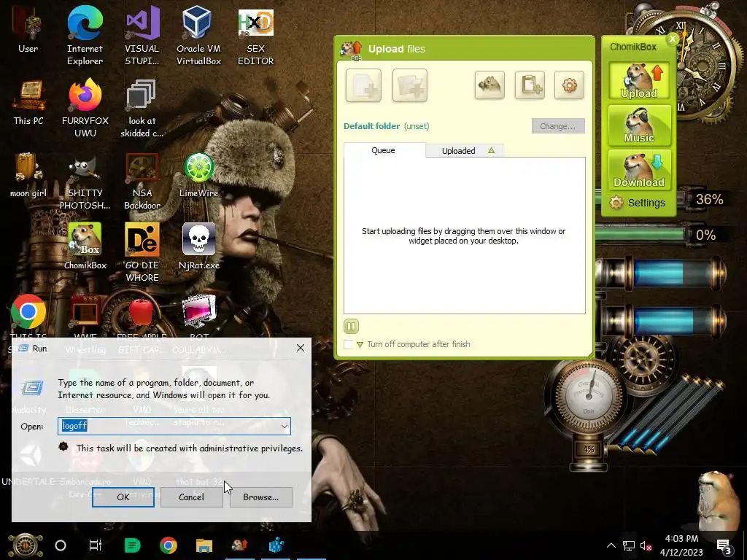Click the Change... default folder button
The width and height of the screenshot is (747, 560).
pyautogui.click(x=558, y=126)
